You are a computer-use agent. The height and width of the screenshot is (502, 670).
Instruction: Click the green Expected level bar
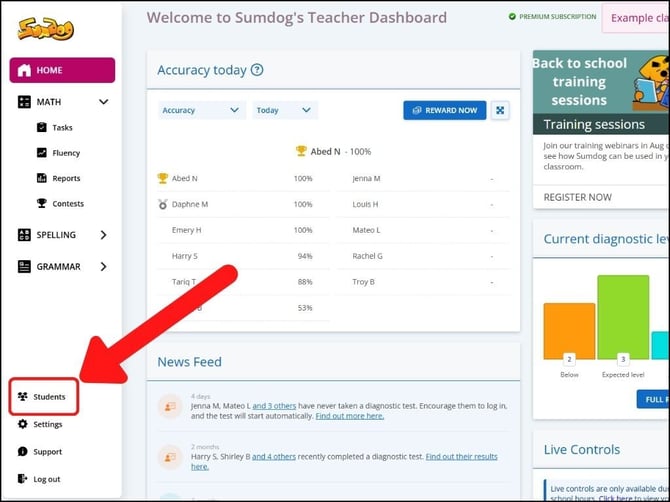coord(623,317)
